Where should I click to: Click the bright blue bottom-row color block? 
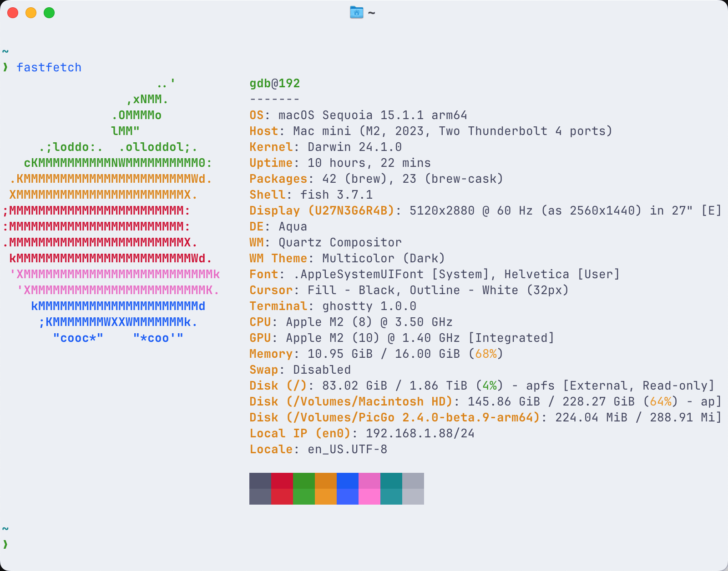click(348, 496)
